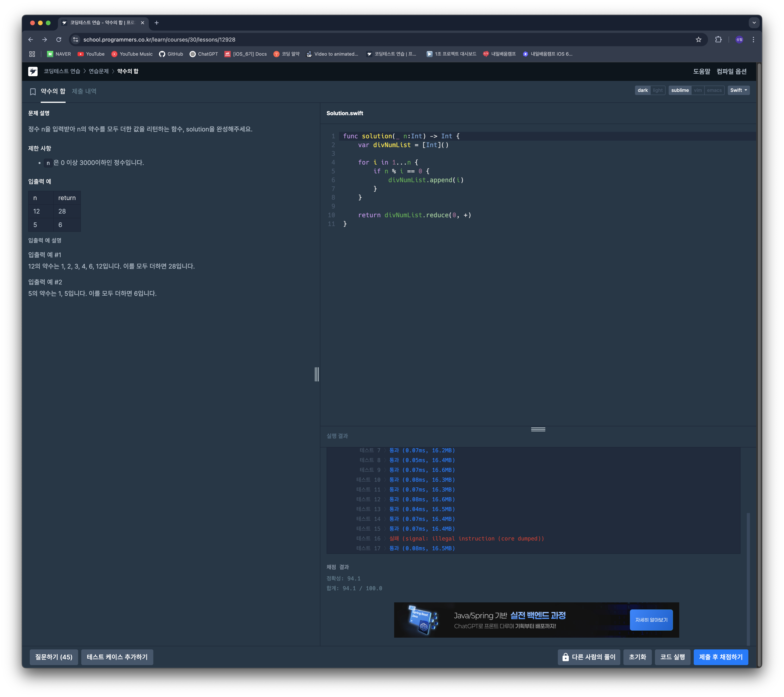
Task: Bookmark this page with the star icon
Action: coord(698,40)
